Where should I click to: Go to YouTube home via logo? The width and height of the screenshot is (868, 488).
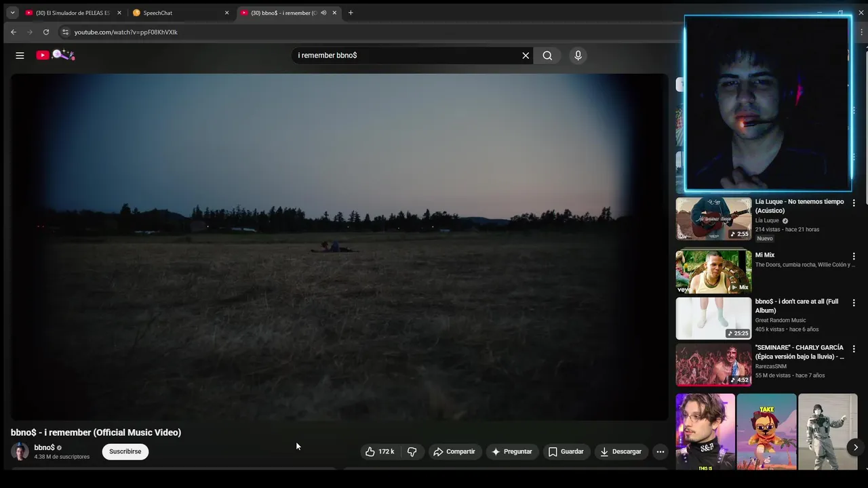point(56,55)
